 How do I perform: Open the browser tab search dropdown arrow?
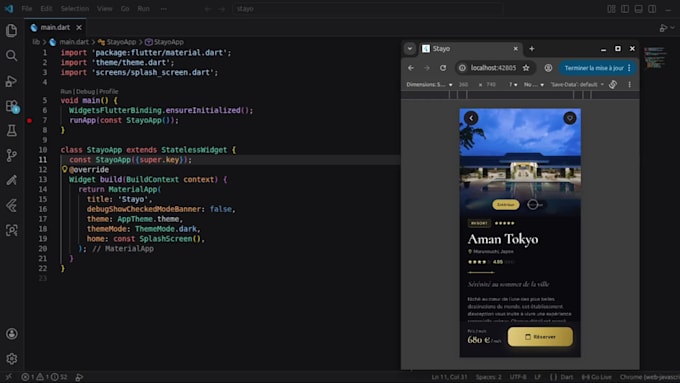tap(410, 49)
